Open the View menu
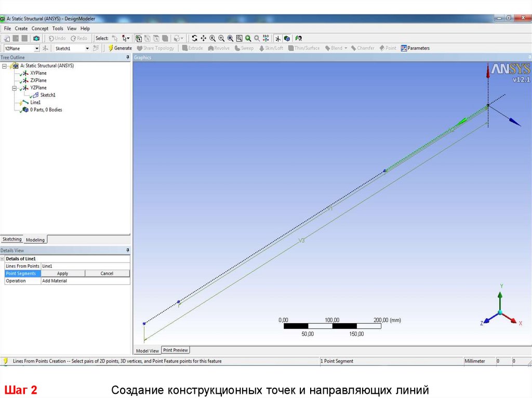The image size is (532, 398). pos(72,29)
